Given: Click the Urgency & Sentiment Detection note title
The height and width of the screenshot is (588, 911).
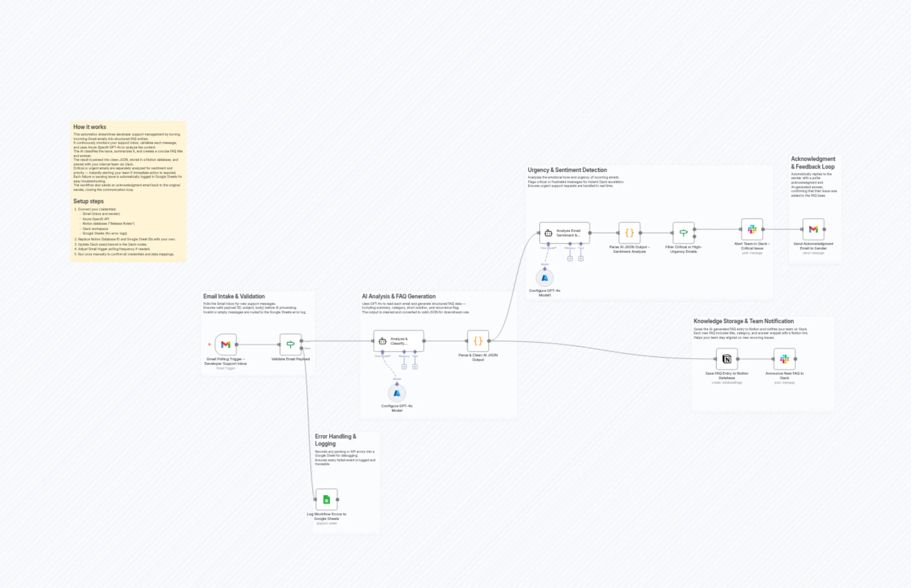Looking at the screenshot, I should point(566,170).
